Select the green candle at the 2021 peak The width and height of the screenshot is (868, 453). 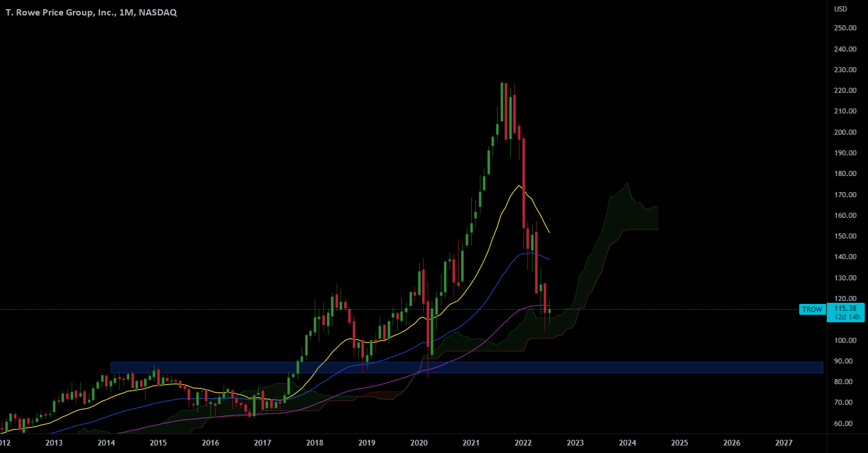pyautogui.click(x=503, y=103)
